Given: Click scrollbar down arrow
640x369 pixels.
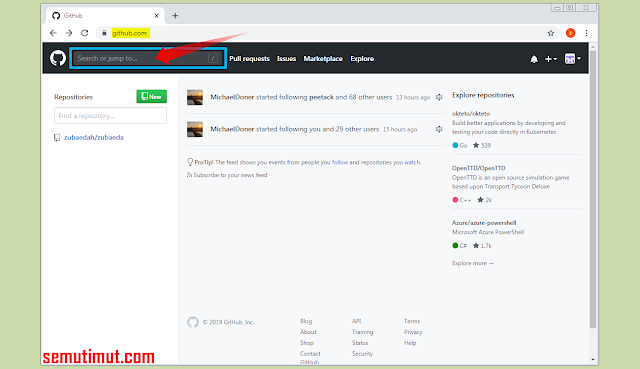Looking at the screenshot, I should (593, 360).
